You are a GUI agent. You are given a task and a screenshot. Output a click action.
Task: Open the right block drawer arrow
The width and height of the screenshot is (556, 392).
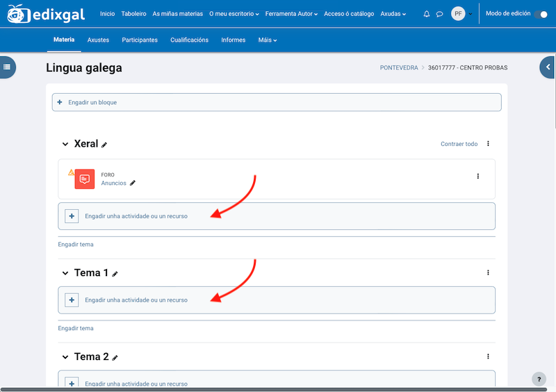click(x=548, y=67)
